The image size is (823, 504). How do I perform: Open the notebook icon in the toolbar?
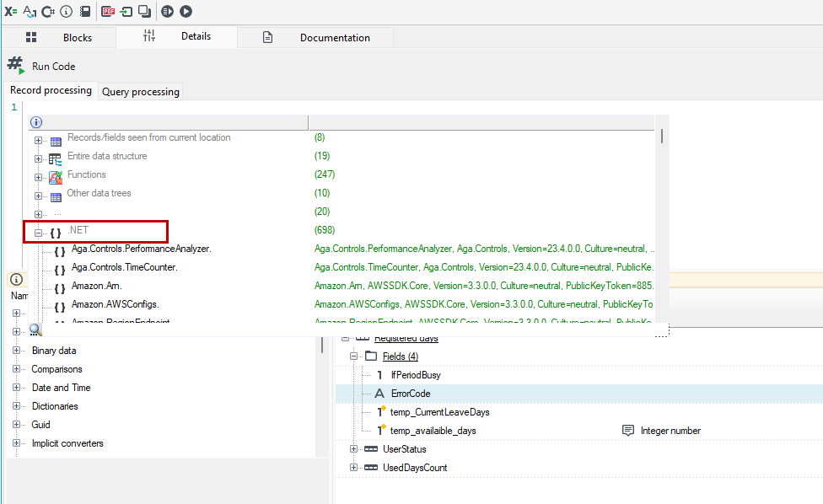(85, 11)
